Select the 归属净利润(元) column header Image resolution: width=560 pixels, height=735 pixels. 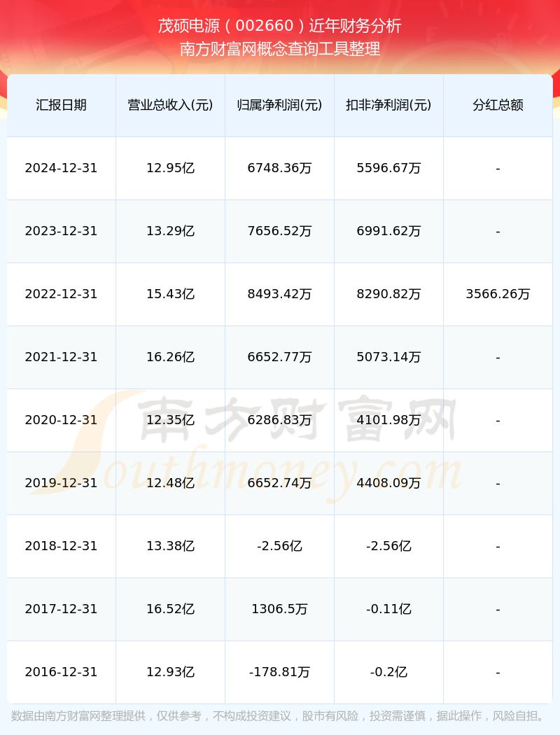click(280, 105)
